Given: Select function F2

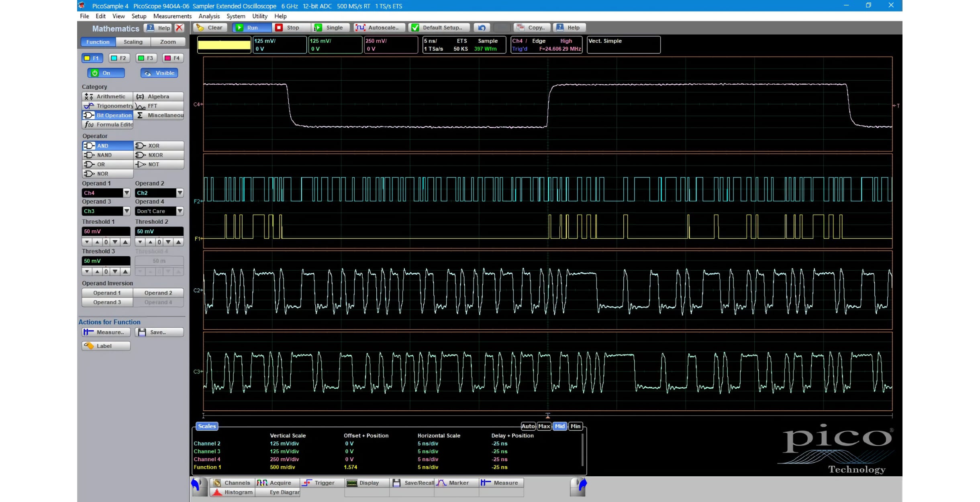Looking at the screenshot, I should [119, 58].
